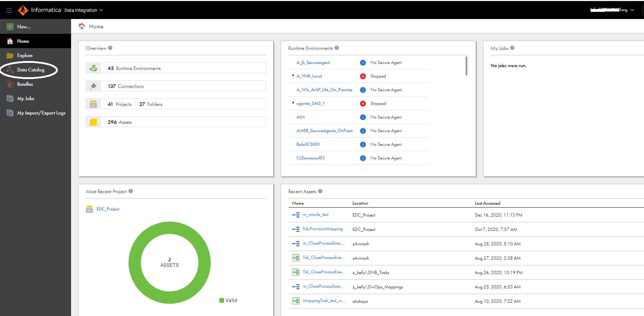
Task: Open the hamburger navigation menu
Action: click(x=9, y=10)
